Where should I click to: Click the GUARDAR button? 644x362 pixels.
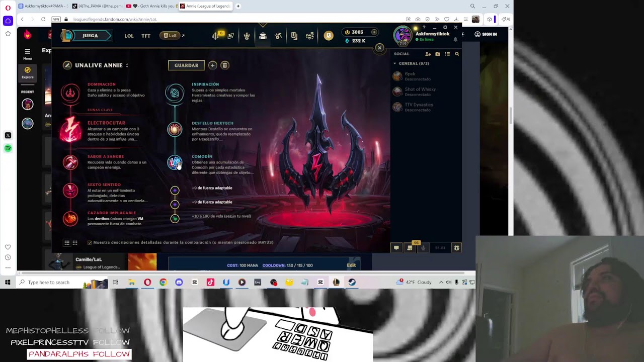pos(186,65)
